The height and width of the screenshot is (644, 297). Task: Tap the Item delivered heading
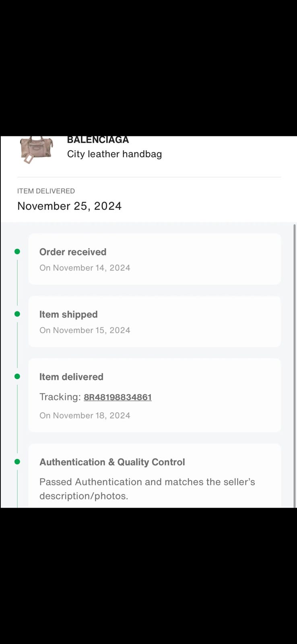(71, 377)
